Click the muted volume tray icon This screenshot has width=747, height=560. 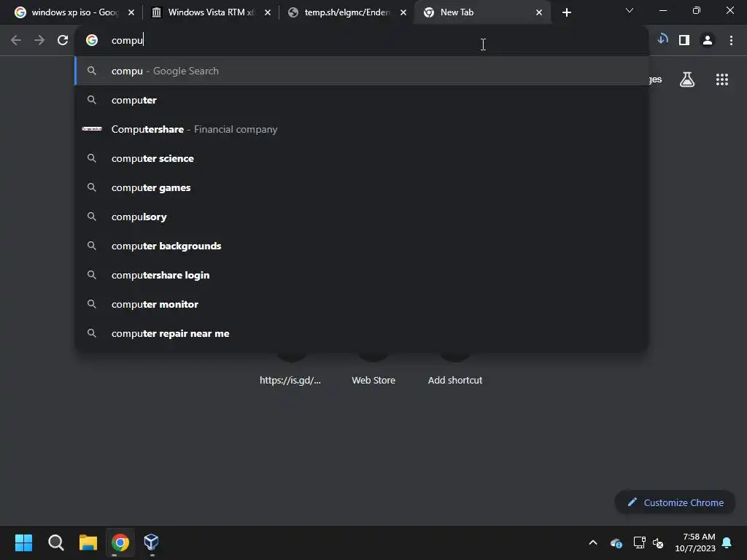(x=658, y=542)
